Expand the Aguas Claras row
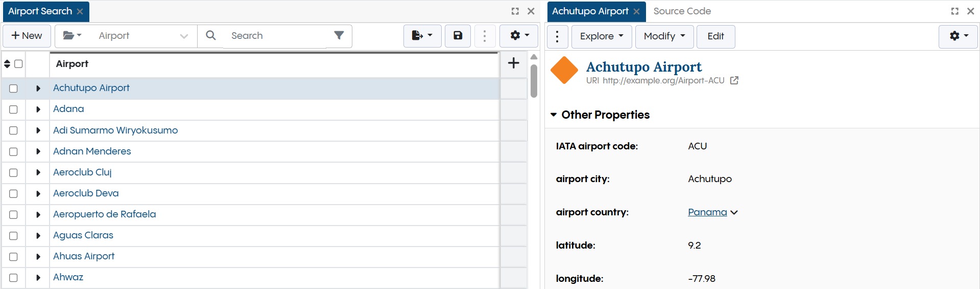This screenshot has height=289, width=980. click(38, 236)
